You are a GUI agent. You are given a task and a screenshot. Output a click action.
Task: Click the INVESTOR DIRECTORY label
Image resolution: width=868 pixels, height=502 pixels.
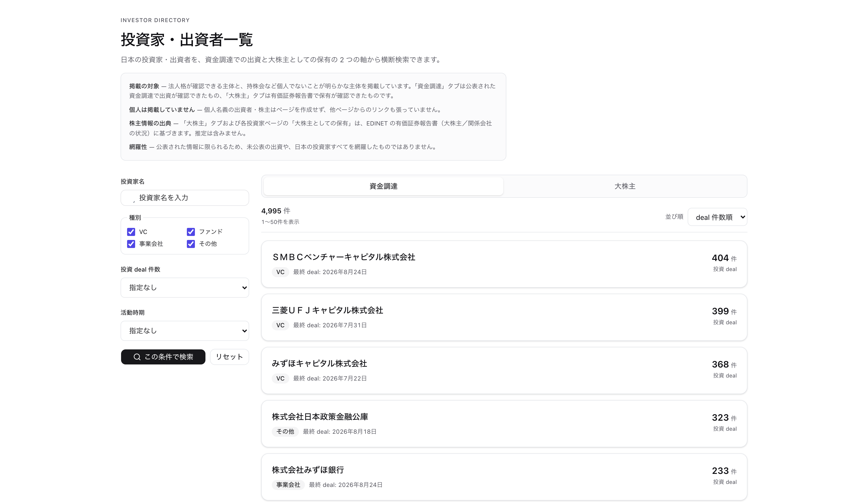click(155, 20)
